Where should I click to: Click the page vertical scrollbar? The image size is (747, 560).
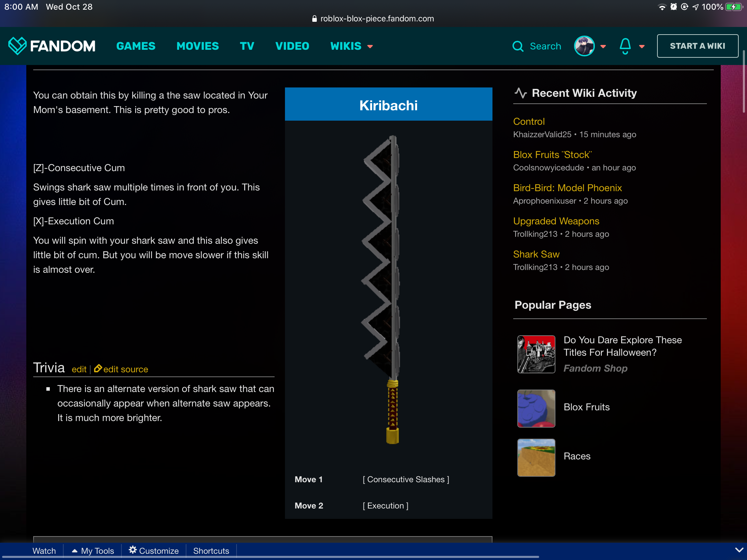(x=744, y=82)
